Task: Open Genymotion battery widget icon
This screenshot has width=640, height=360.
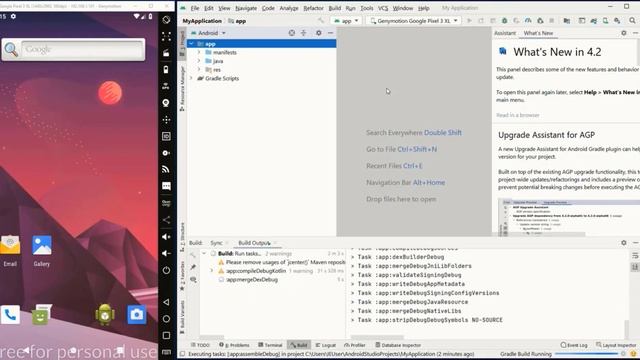Action: click(166, 70)
